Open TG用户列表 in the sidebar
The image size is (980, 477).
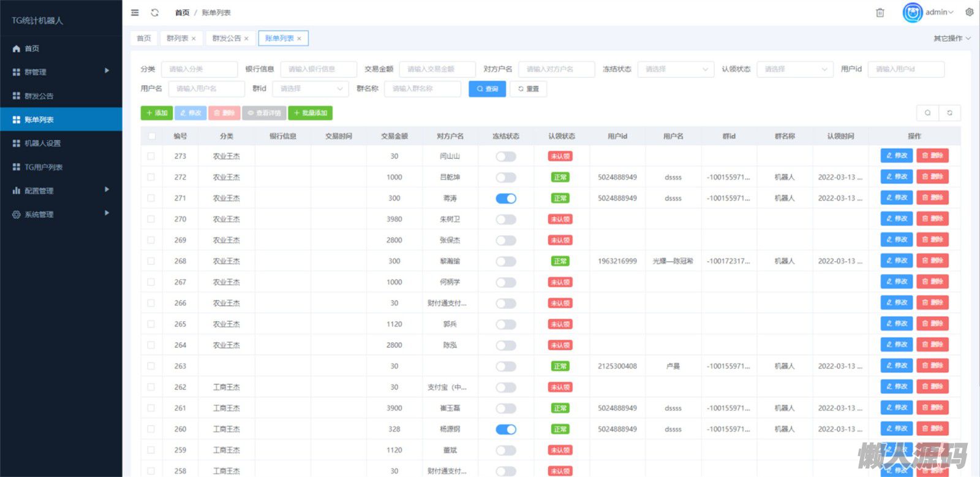[x=43, y=167]
